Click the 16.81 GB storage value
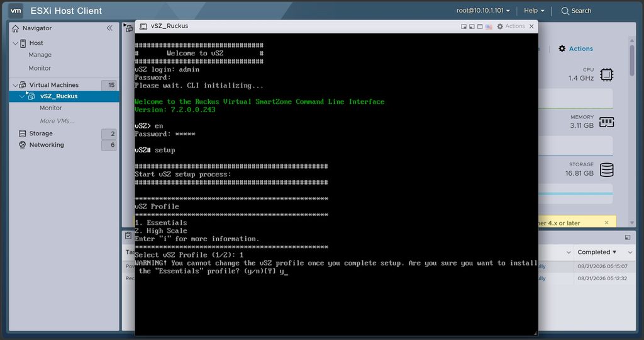The height and width of the screenshot is (340, 644). [579, 173]
